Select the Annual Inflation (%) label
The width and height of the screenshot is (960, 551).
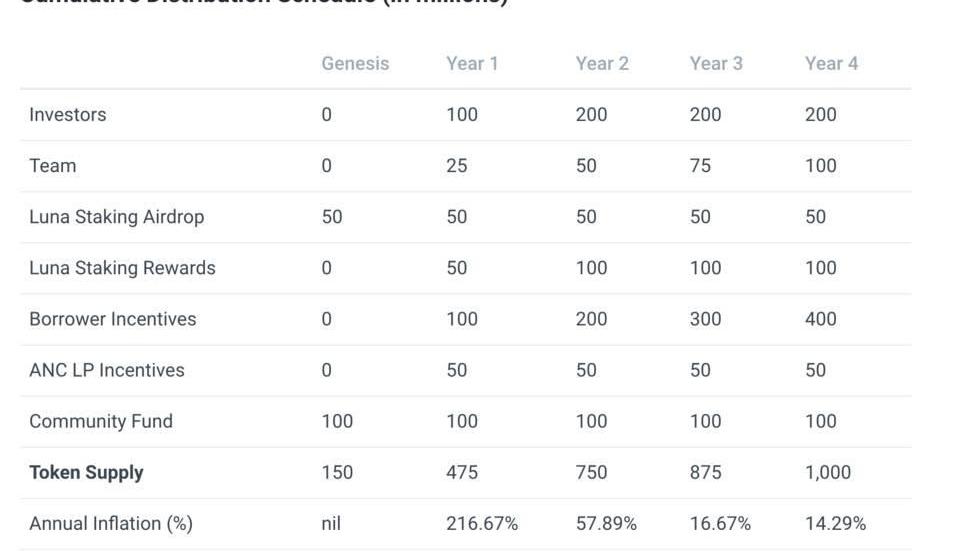[111, 523]
